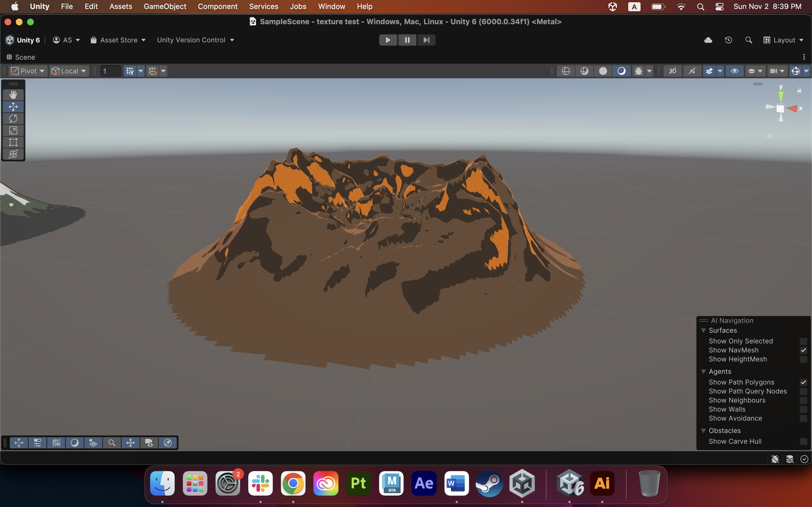Click the grid snap value field
The height and width of the screenshot is (507, 812).
[111, 71]
